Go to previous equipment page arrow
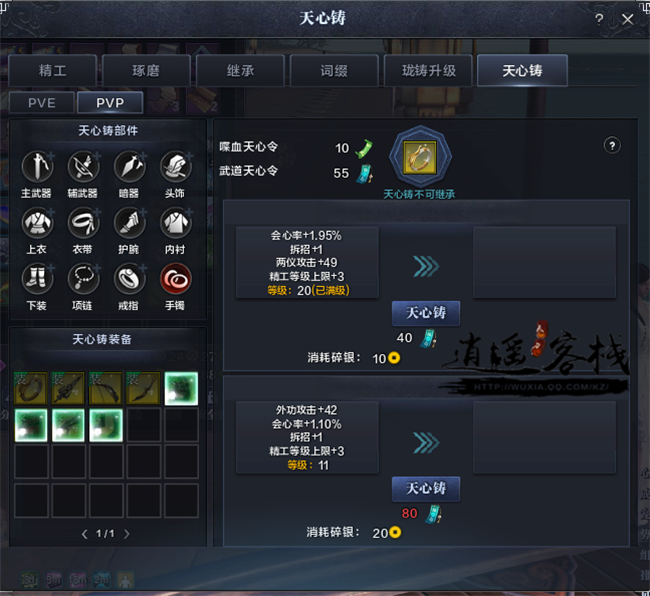Screen dimensions: 650x596 click(x=85, y=534)
